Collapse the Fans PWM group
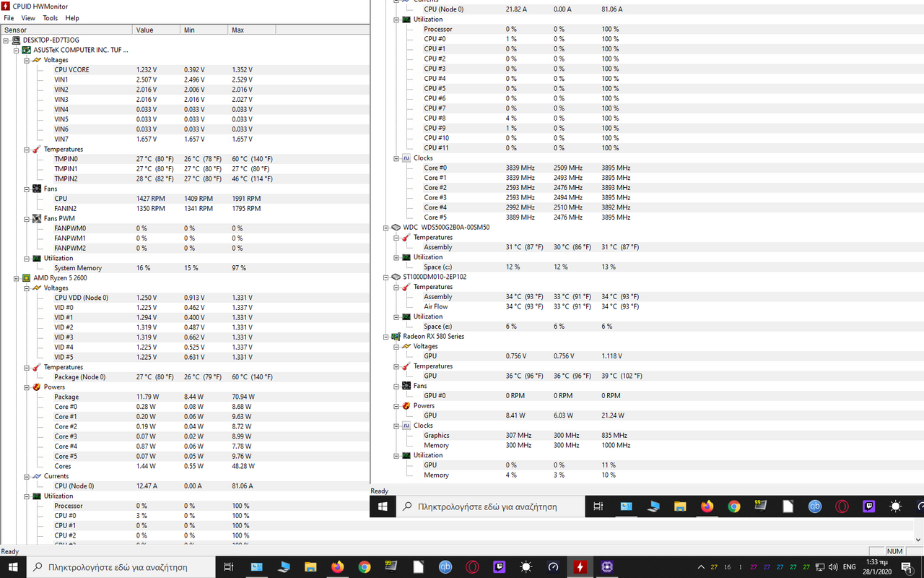The image size is (924, 578). (27, 218)
